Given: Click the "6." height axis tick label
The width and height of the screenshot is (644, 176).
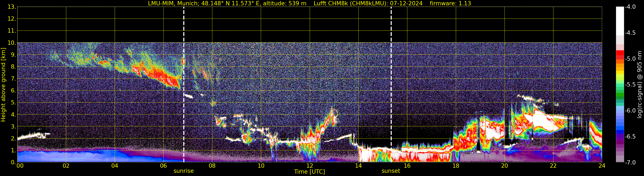Looking at the screenshot, I should (13, 91).
